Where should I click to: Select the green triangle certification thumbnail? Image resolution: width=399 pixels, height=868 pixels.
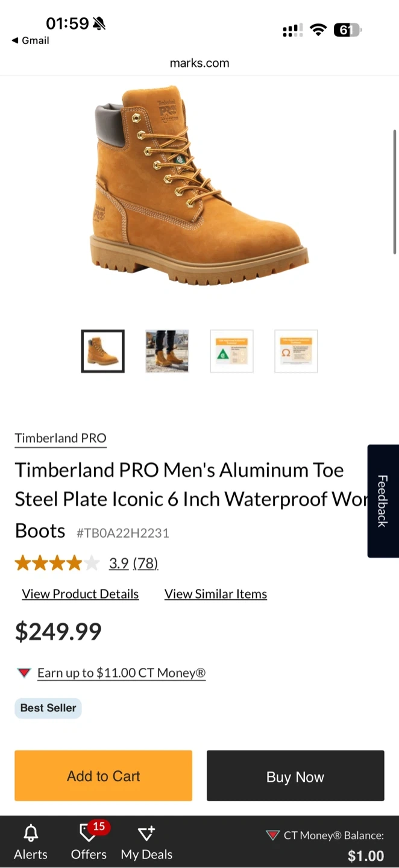pos(231,351)
